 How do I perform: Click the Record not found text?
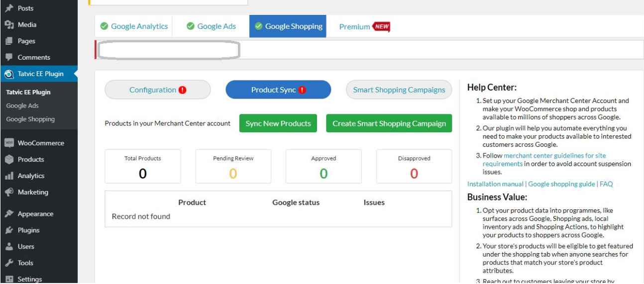141,216
